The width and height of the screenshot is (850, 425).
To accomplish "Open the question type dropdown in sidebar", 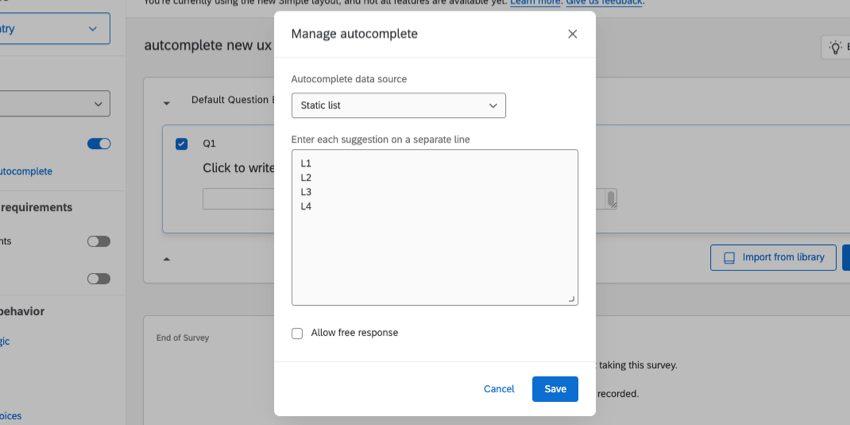I will click(55, 29).
